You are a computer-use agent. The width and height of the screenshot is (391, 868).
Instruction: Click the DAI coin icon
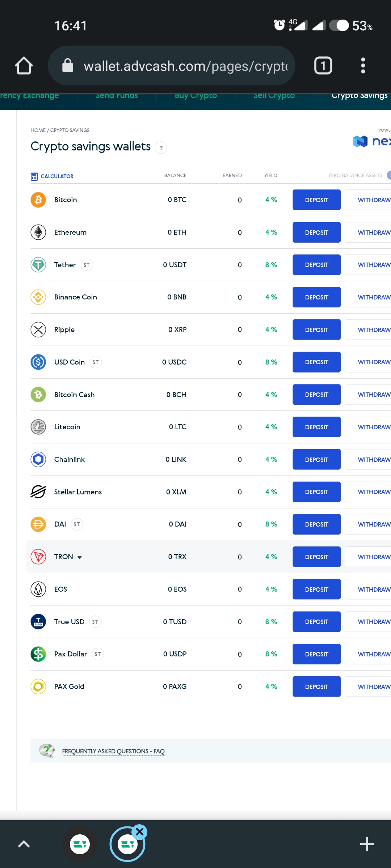[x=38, y=524]
